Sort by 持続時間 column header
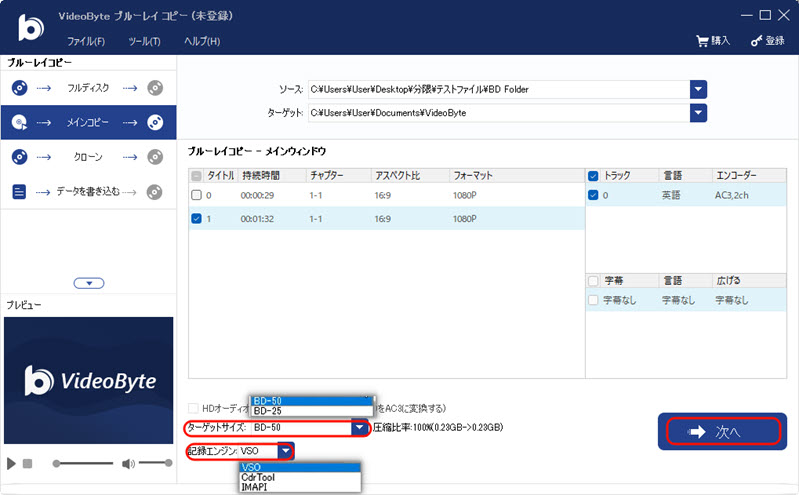The image size is (799, 495). (272, 176)
